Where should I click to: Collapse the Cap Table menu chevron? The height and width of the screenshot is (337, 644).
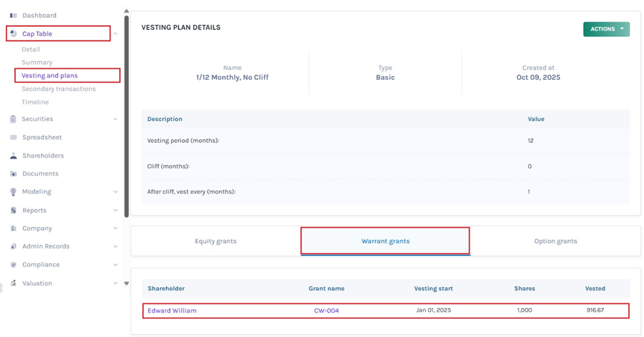coord(115,34)
